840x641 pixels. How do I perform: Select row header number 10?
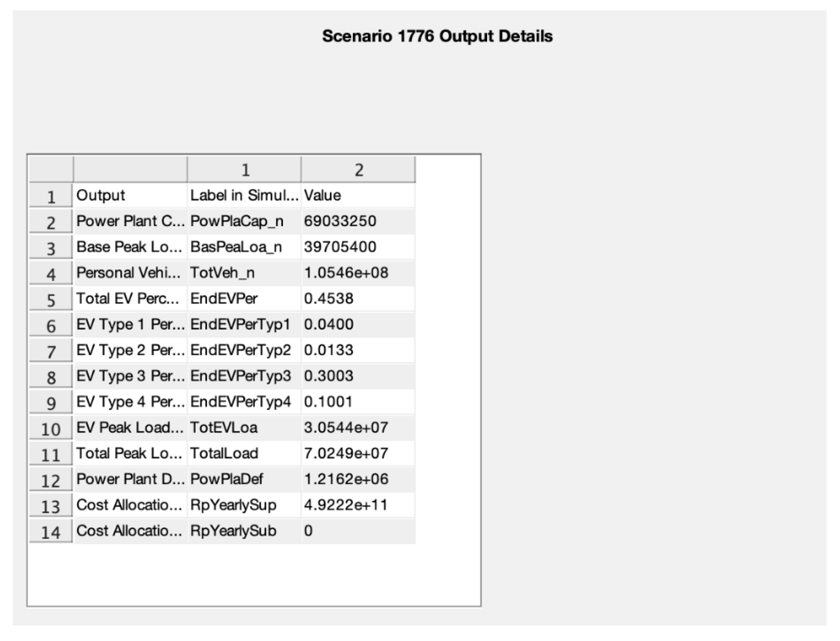point(51,428)
